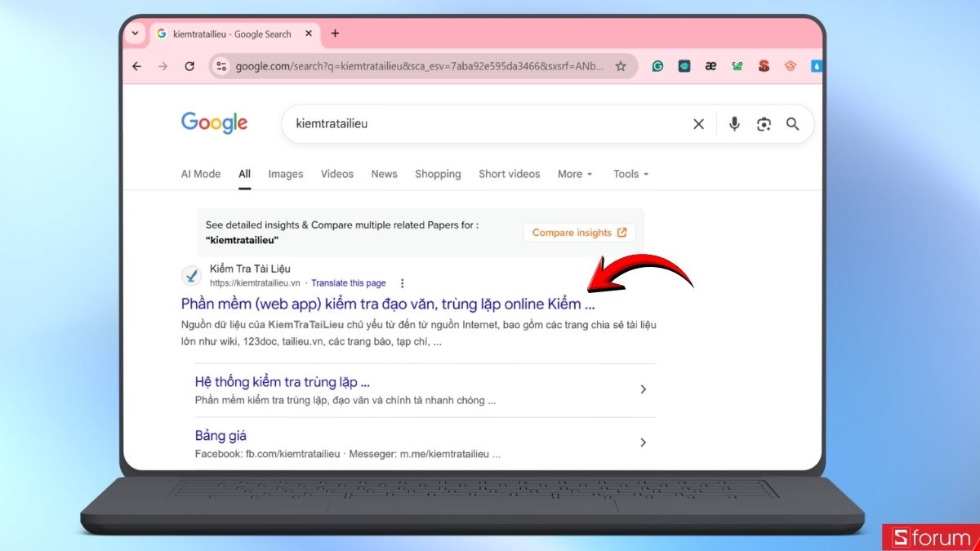Open the orange graduation cap extension icon
The image size is (980, 551).
tap(790, 66)
